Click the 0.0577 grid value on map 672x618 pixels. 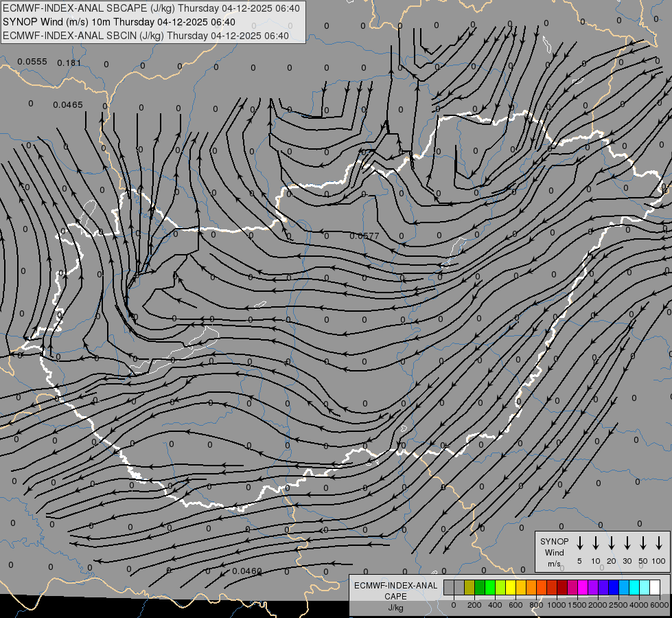tap(364, 236)
